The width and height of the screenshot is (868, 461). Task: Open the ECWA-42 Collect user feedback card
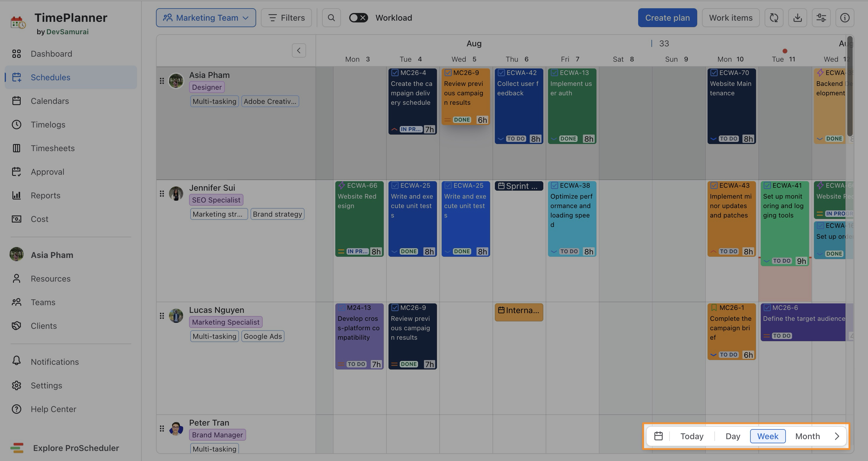(x=519, y=106)
